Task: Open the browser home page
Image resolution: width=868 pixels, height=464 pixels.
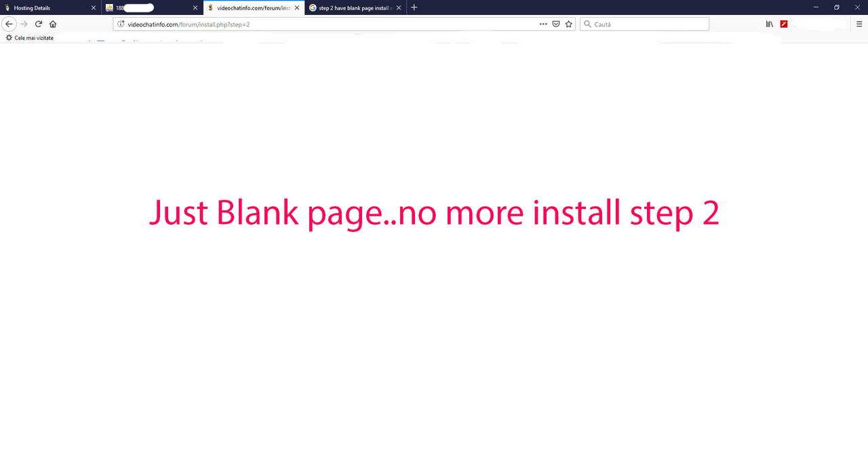Action: point(53,24)
